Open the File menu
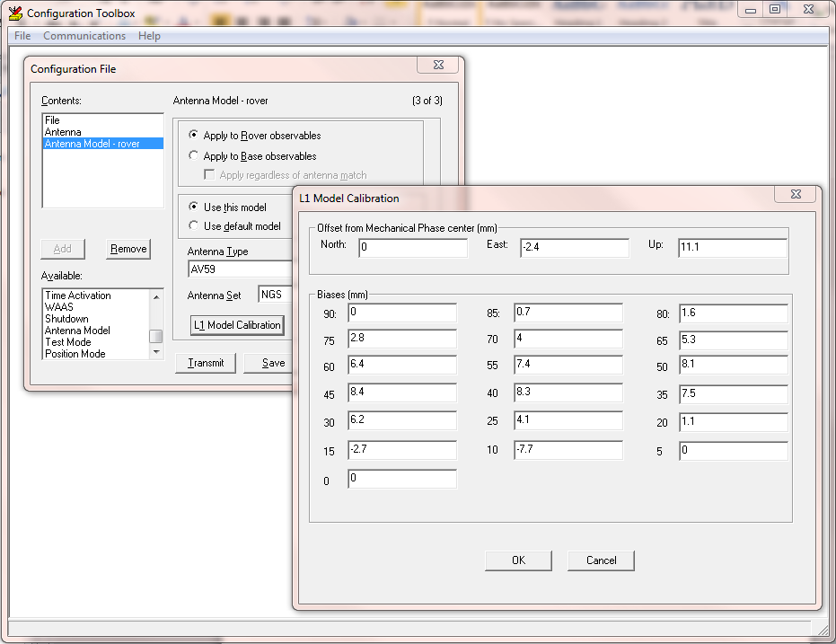Viewport: 836px width, 644px height. point(22,36)
